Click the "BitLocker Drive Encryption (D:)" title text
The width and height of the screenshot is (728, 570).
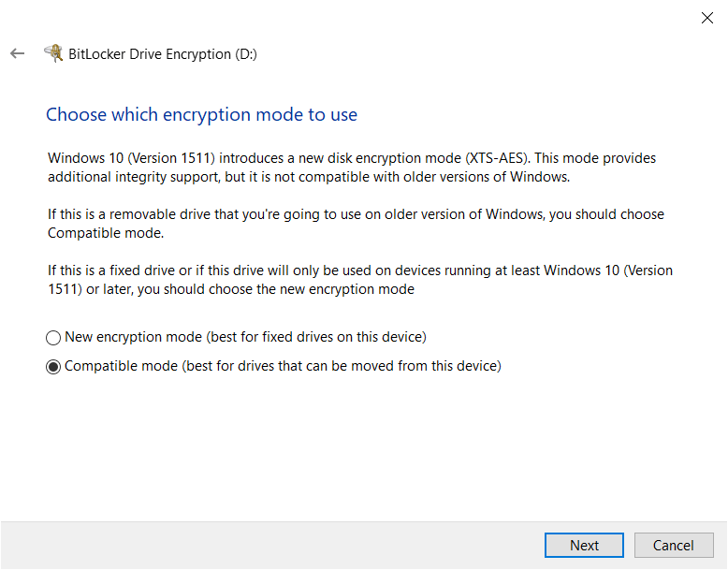(x=163, y=54)
